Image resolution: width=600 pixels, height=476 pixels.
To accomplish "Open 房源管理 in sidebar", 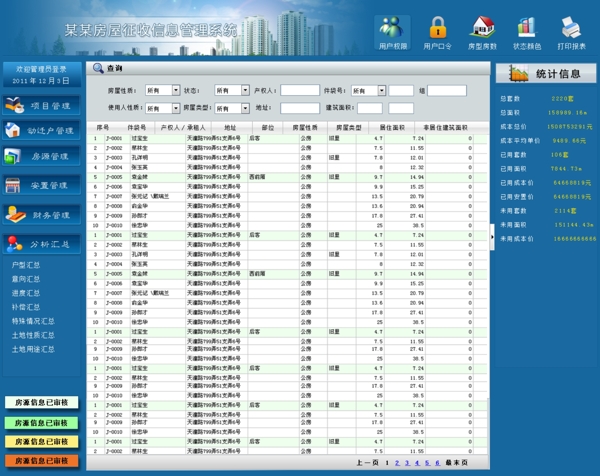I will tap(41, 156).
